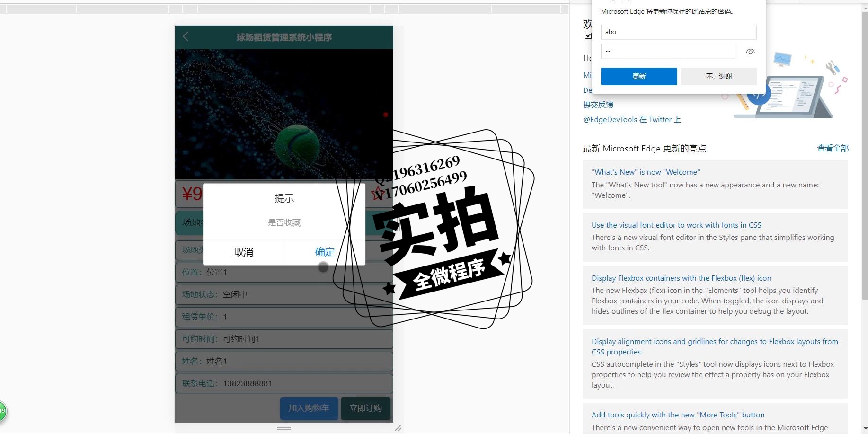This screenshot has width=868, height=434.
Task: Confirm with 确定 in the dialog
Action: click(325, 252)
